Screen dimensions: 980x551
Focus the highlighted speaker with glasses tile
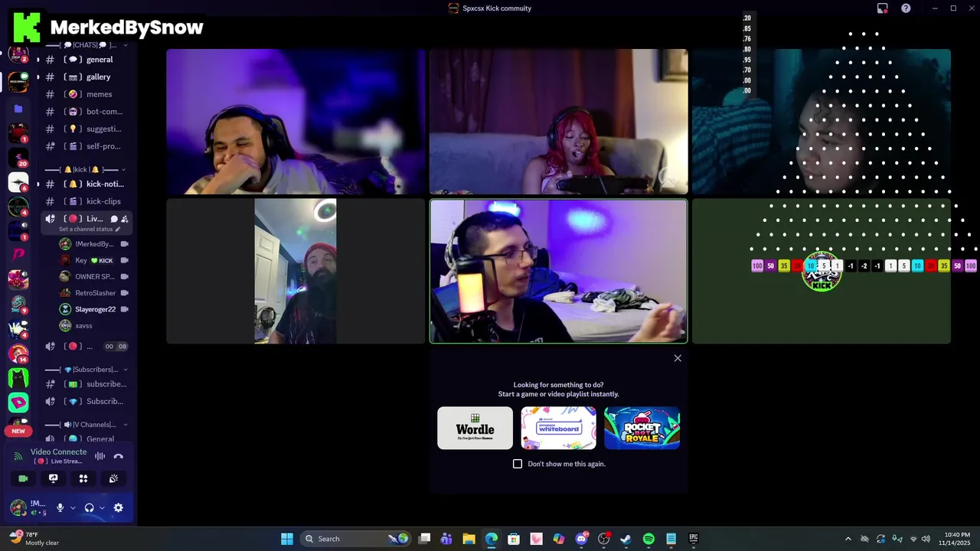pos(558,271)
